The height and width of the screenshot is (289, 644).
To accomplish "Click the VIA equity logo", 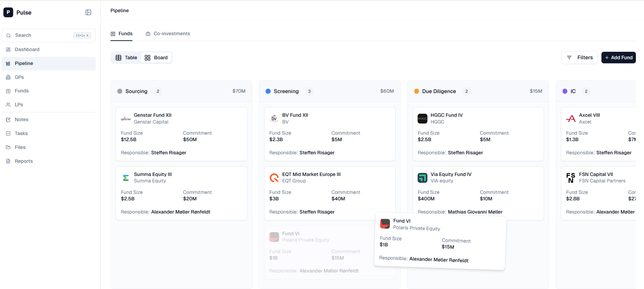I will 422,178.
